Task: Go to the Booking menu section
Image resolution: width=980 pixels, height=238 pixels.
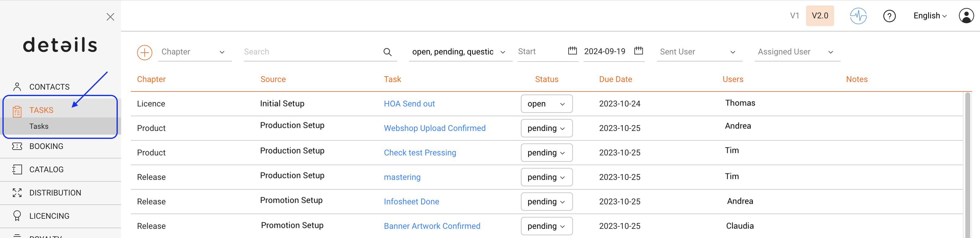Action: point(46,146)
